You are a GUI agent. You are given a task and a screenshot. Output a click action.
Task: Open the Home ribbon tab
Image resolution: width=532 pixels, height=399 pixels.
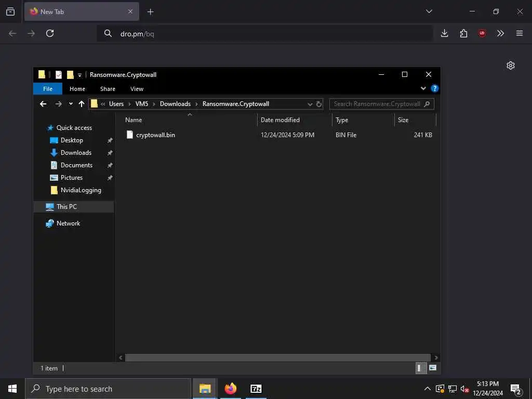(x=77, y=89)
